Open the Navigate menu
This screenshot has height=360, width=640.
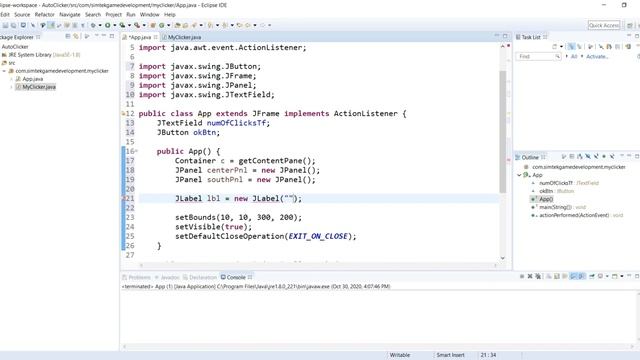click(70, 14)
